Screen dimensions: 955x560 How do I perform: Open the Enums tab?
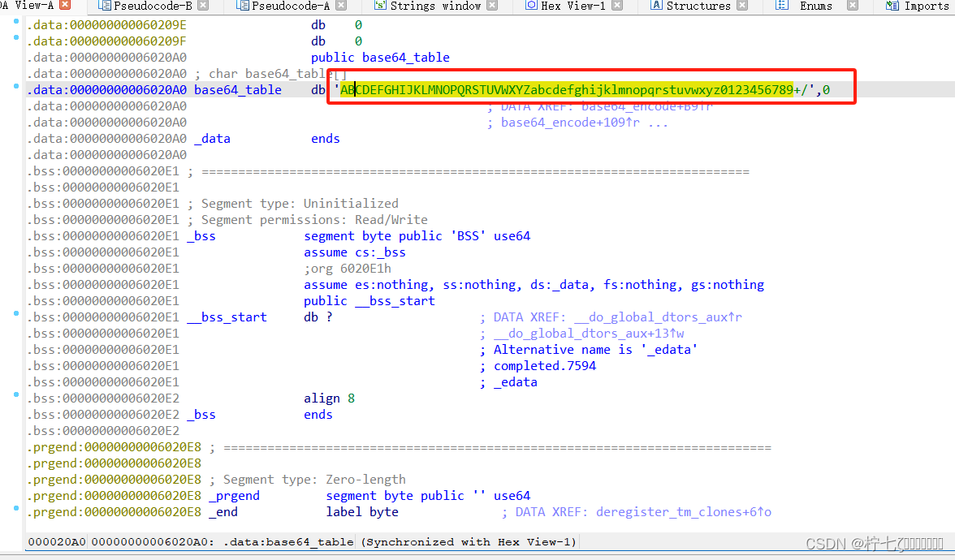[x=816, y=6]
